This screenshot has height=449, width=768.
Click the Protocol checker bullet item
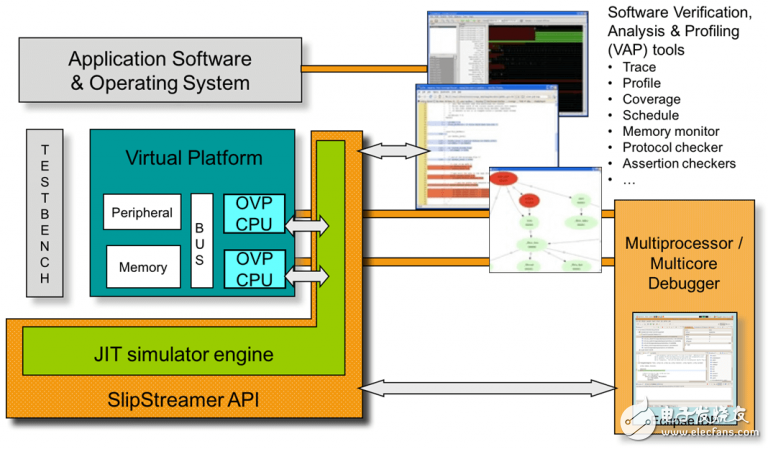click(x=672, y=147)
